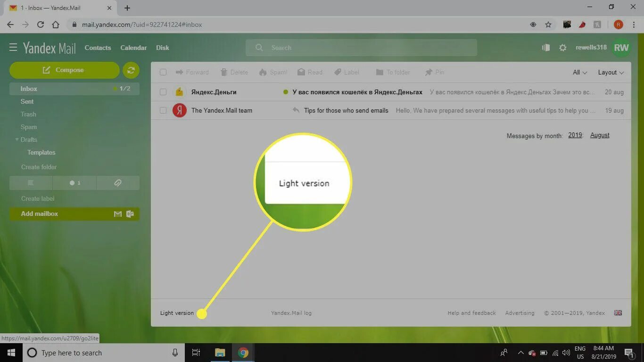
Task: Open Windows Start menu
Action: [11, 353]
